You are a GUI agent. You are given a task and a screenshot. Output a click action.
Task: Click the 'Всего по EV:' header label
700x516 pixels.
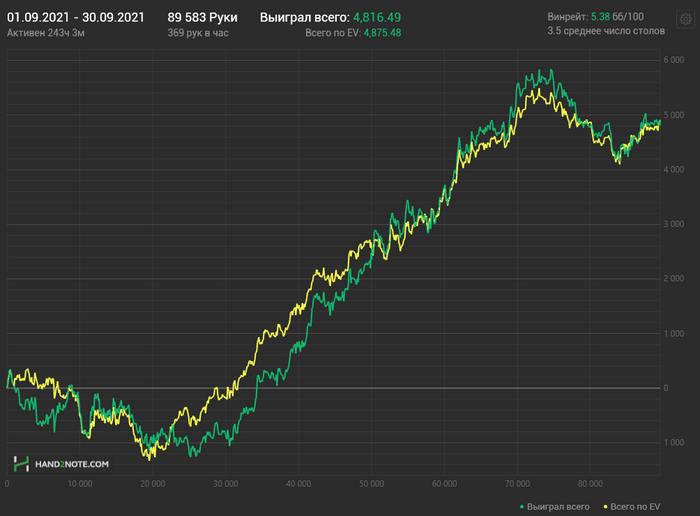(333, 33)
